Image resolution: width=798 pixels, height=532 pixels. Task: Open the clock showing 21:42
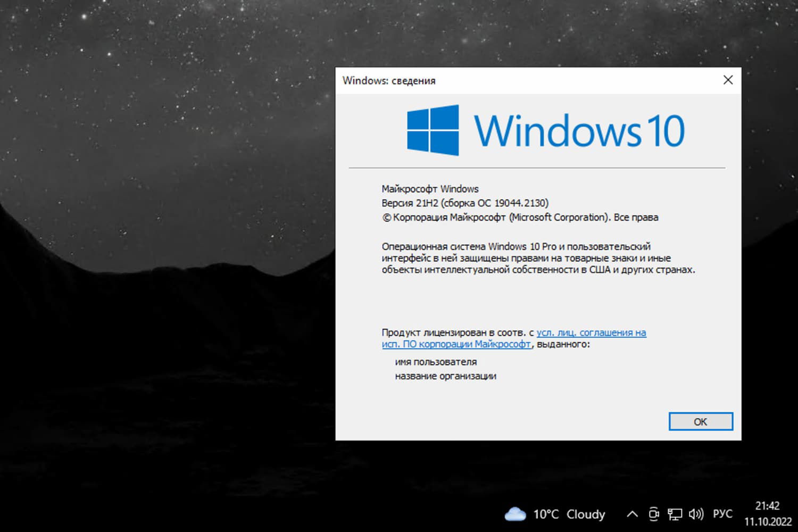point(767,506)
